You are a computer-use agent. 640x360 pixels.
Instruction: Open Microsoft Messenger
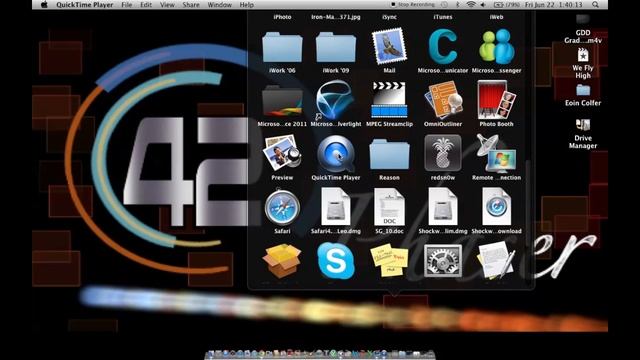point(496,47)
